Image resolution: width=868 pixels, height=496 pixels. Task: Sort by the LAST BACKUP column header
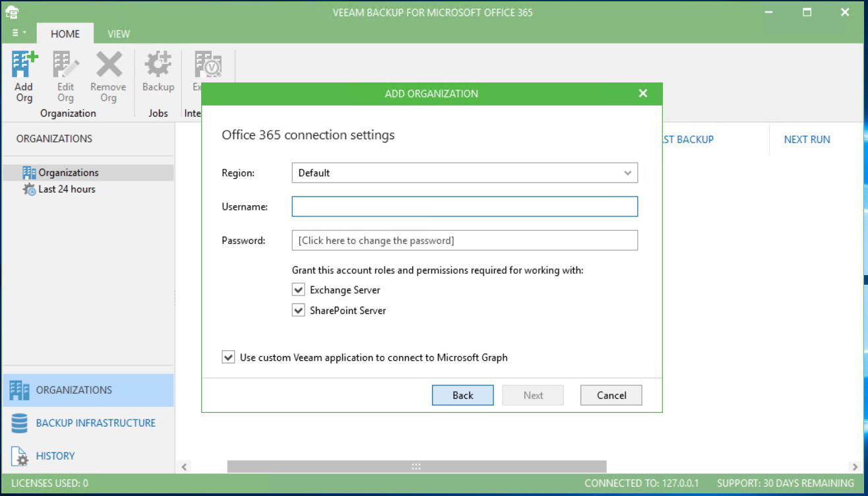[688, 139]
